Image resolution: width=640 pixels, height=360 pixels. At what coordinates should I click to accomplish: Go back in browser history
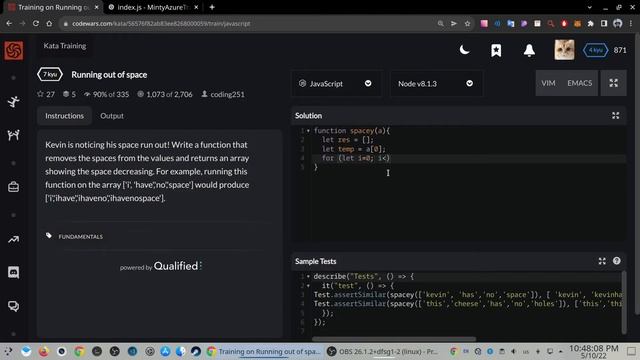point(9,24)
